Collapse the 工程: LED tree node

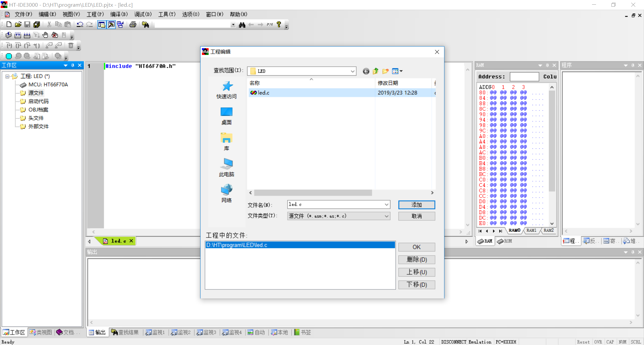point(8,76)
